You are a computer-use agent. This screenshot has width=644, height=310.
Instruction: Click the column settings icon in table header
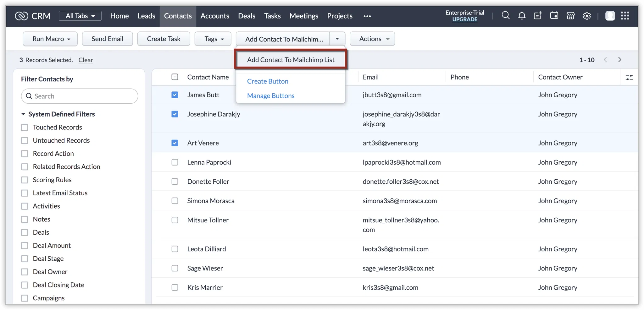(x=629, y=77)
